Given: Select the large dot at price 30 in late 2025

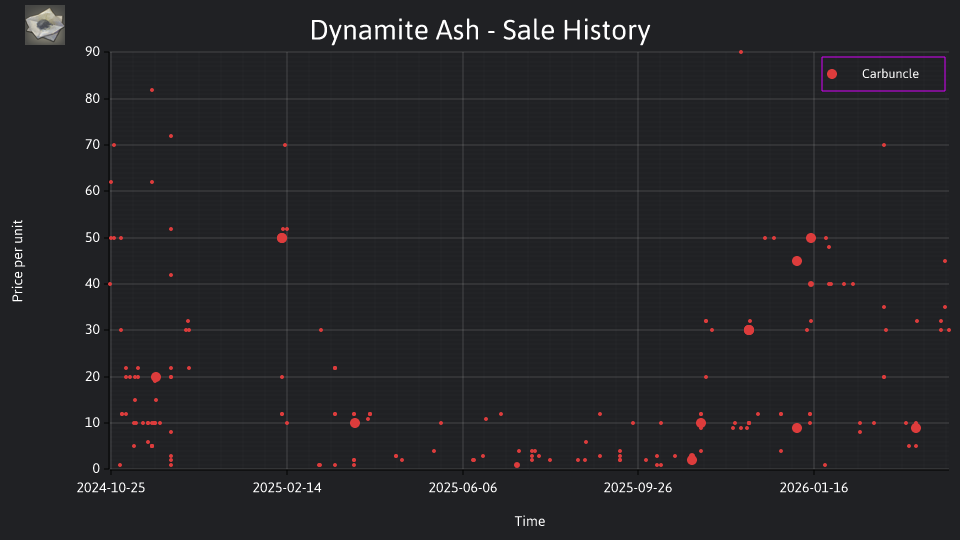Looking at the screenshot, I should [x=749, y=330].
